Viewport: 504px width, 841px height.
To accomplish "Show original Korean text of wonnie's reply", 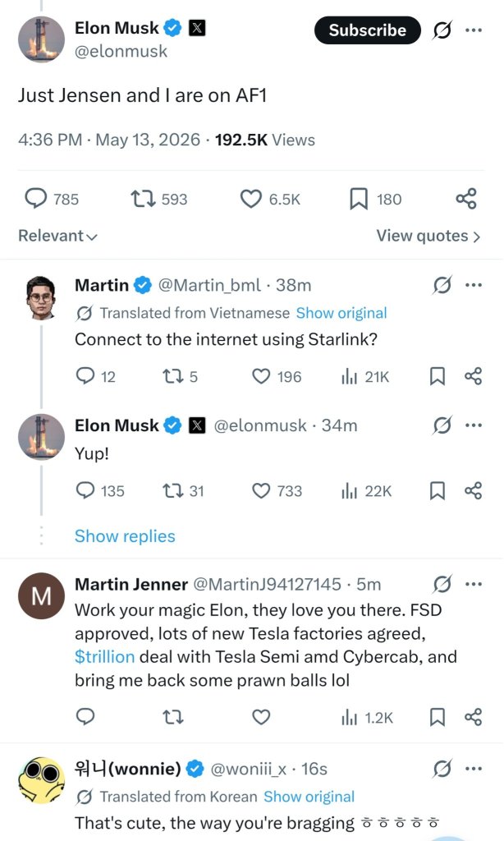I will [309, 797].
